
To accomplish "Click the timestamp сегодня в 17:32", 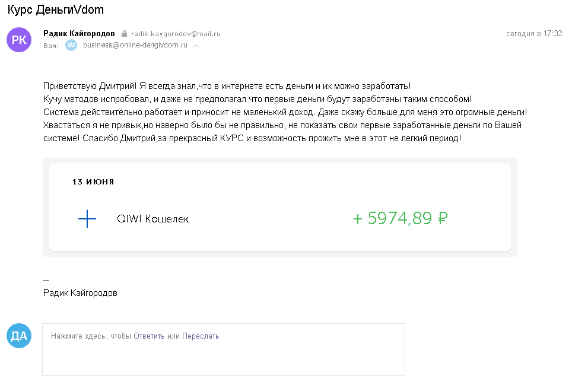I will [534, 34].
